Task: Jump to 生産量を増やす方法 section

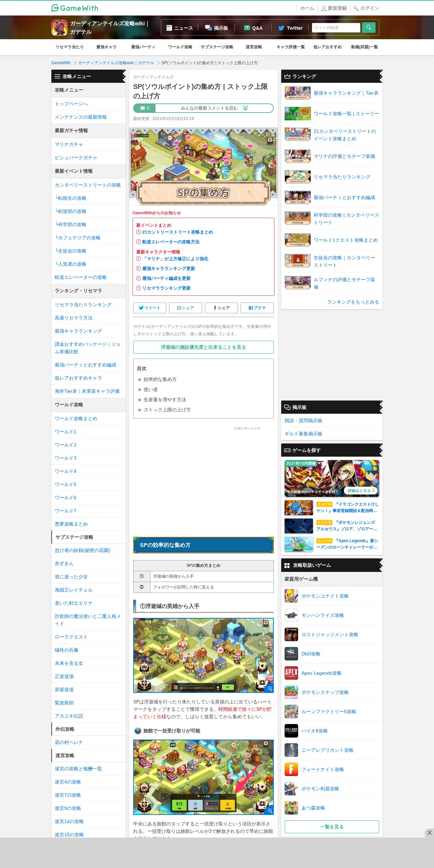Action: click(165, 400)
